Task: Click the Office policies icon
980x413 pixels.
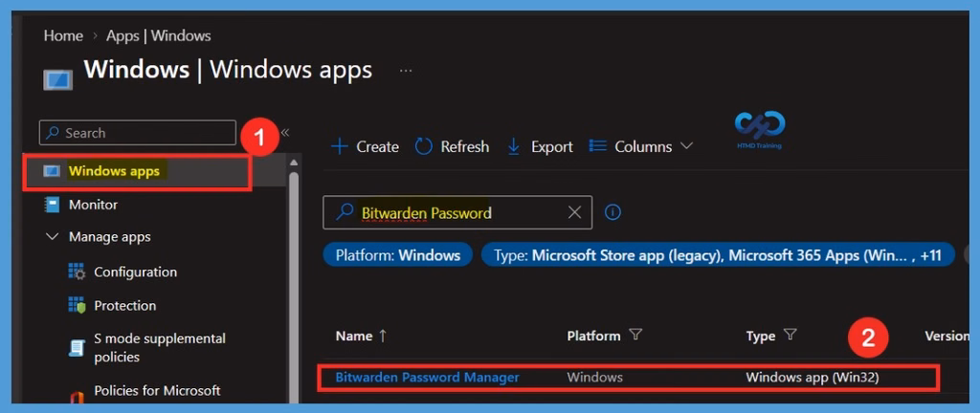Action: pos(77,396)
